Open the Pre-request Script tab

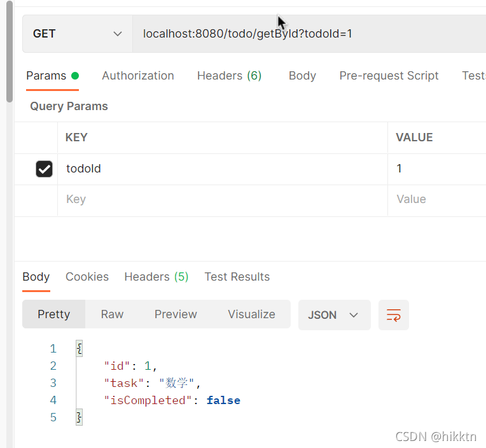[x=389, y=76]
